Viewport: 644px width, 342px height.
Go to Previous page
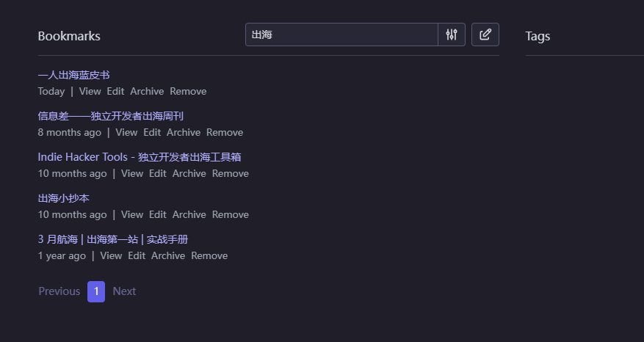(x=59, y=291)
